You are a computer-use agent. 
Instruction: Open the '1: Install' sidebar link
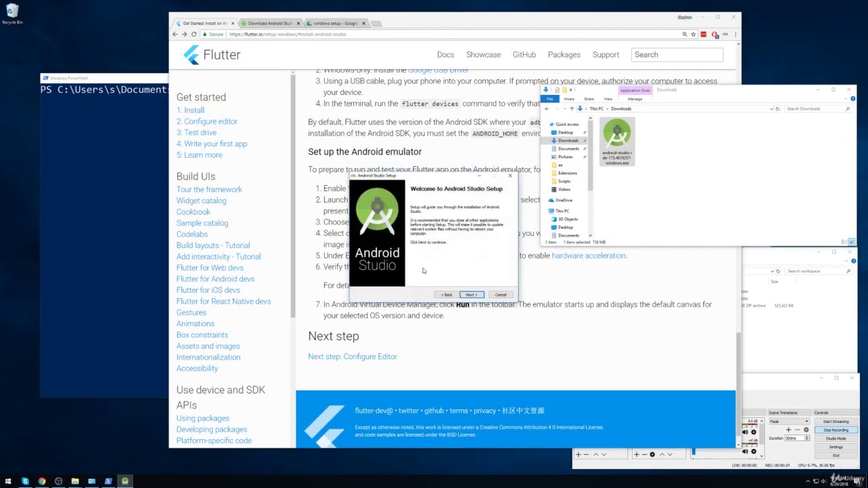point(191,110)
